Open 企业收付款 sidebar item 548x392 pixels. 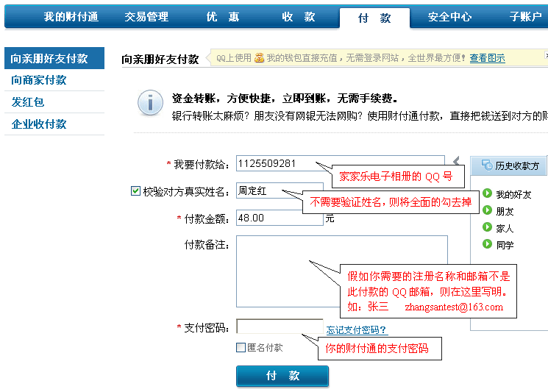[x=39, y=124]
